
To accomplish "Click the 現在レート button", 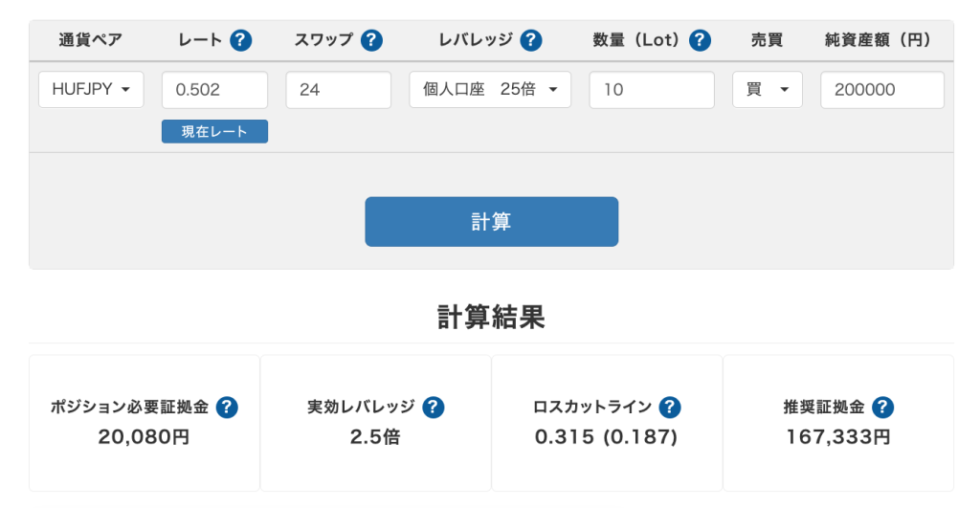I will pos(214,132).
